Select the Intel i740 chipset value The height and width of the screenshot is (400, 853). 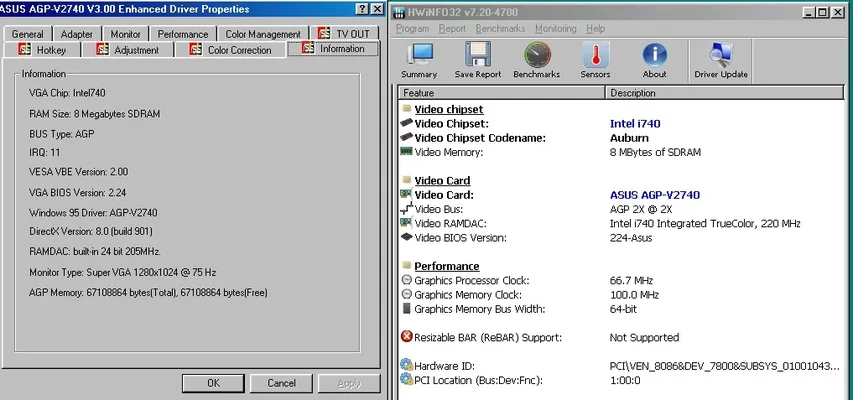click(635, 124)
